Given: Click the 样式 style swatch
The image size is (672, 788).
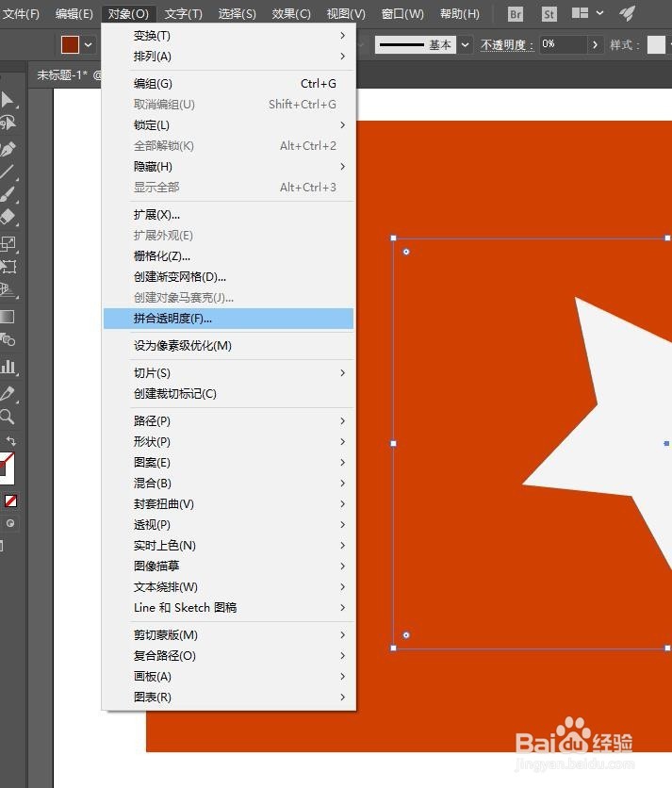Looking at the screenshot, I should pos(656,44).
